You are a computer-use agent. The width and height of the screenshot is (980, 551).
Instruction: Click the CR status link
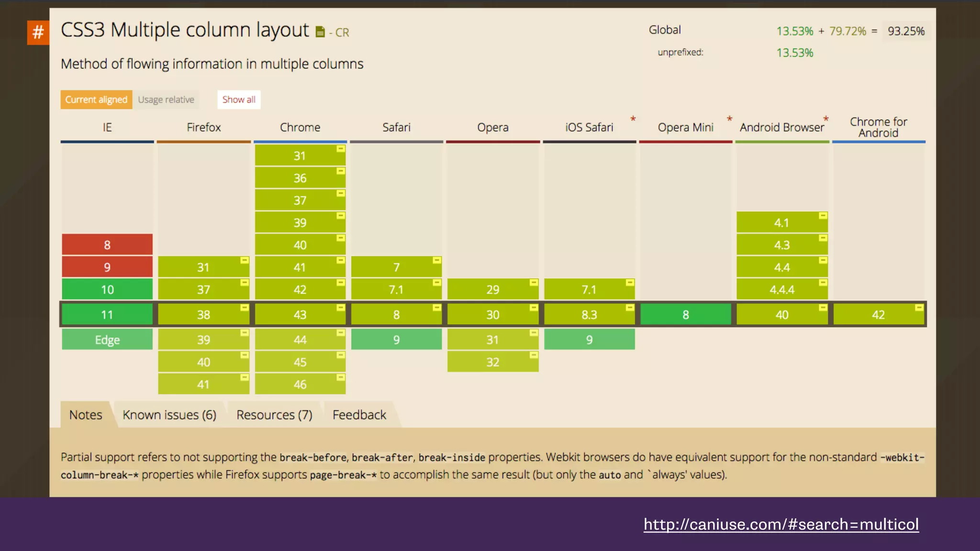pyautogui.click(x=342, y=33)
